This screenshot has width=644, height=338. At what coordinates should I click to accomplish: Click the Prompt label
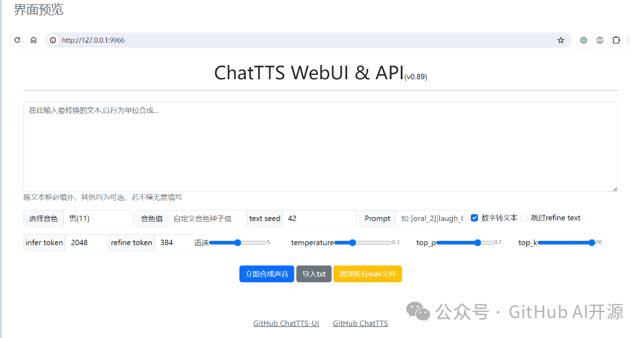(377, 219)
